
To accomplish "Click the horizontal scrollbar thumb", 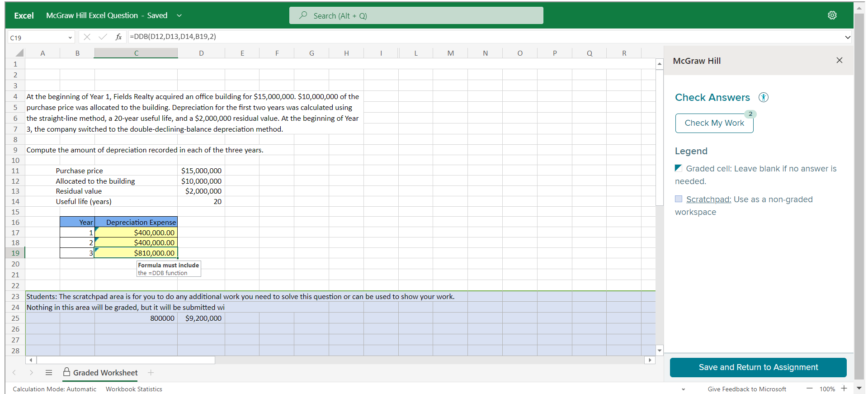I will coord(126,360).
